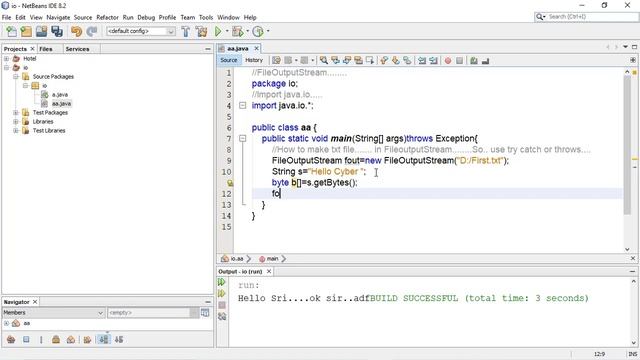Click the Shift Line Left icon
This screenshot has width=640, height=360.
click(x=422, y=60)
